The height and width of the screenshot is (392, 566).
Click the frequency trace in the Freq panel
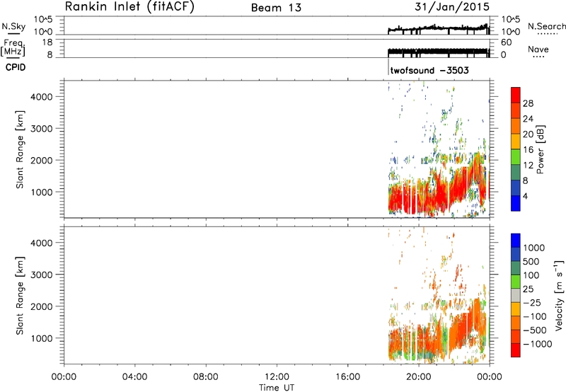pyautogui.click(x=439, y=51)
